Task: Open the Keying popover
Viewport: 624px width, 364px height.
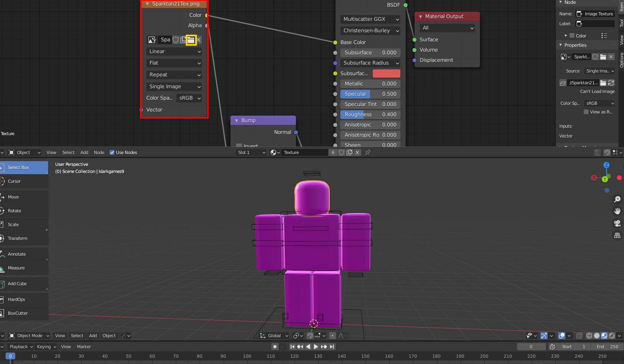Action: click(47, 347)
